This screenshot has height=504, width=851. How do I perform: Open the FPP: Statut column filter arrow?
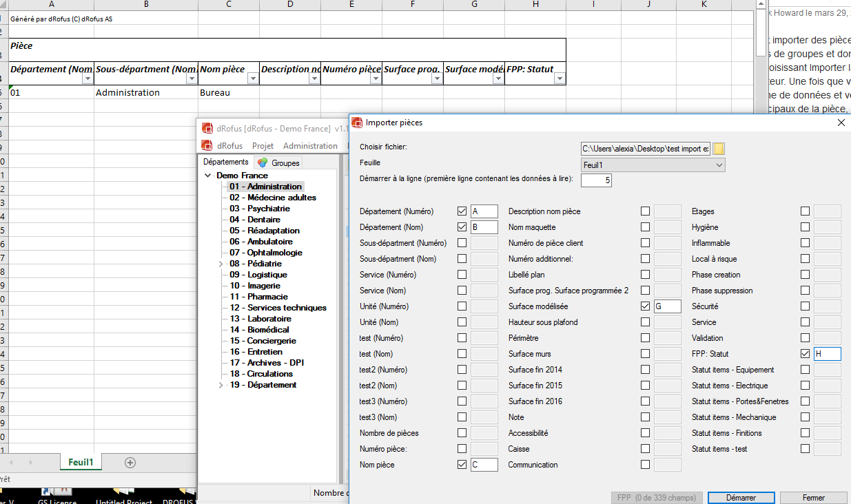tap(559, 79)
